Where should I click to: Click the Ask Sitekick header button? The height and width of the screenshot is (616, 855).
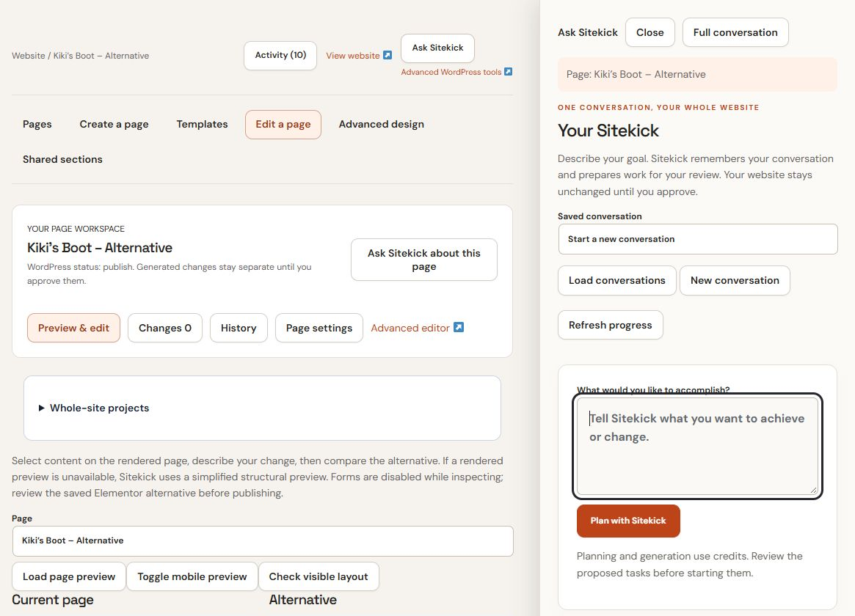click(x=437, y=48)
